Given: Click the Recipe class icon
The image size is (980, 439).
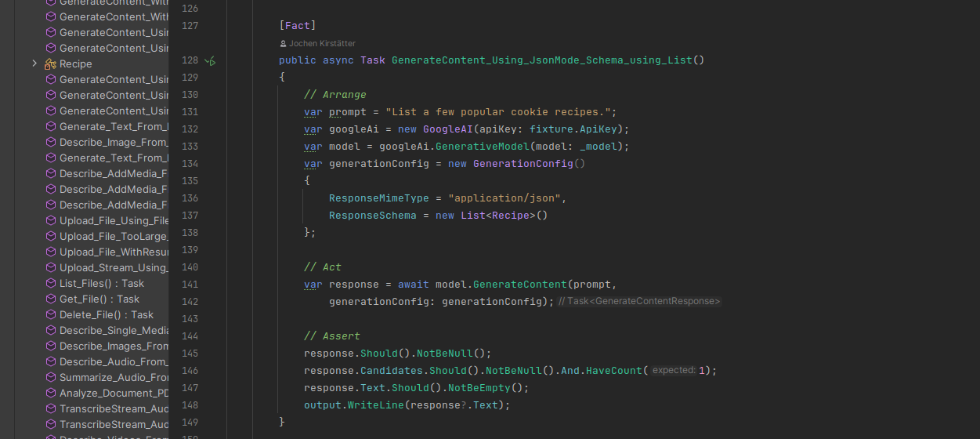Looking at the screenshot, I should click(x=51, y=64).
